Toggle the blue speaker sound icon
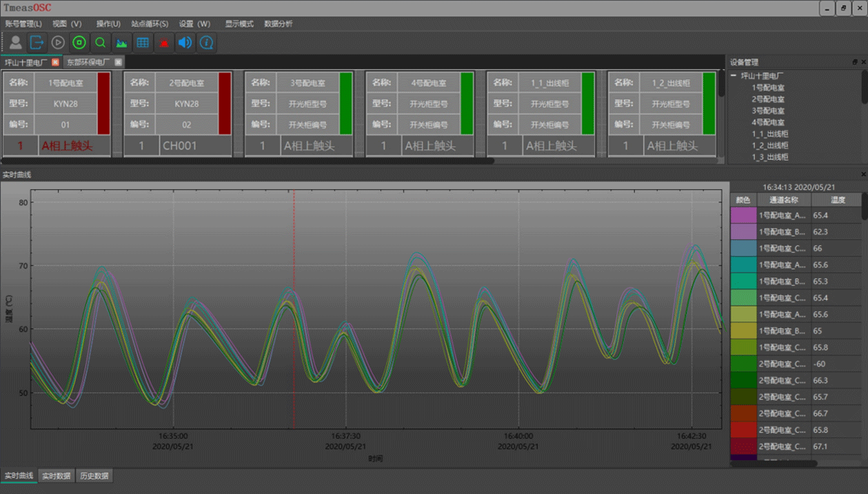This screenshot has width=868, height=494. coord(185,43)
